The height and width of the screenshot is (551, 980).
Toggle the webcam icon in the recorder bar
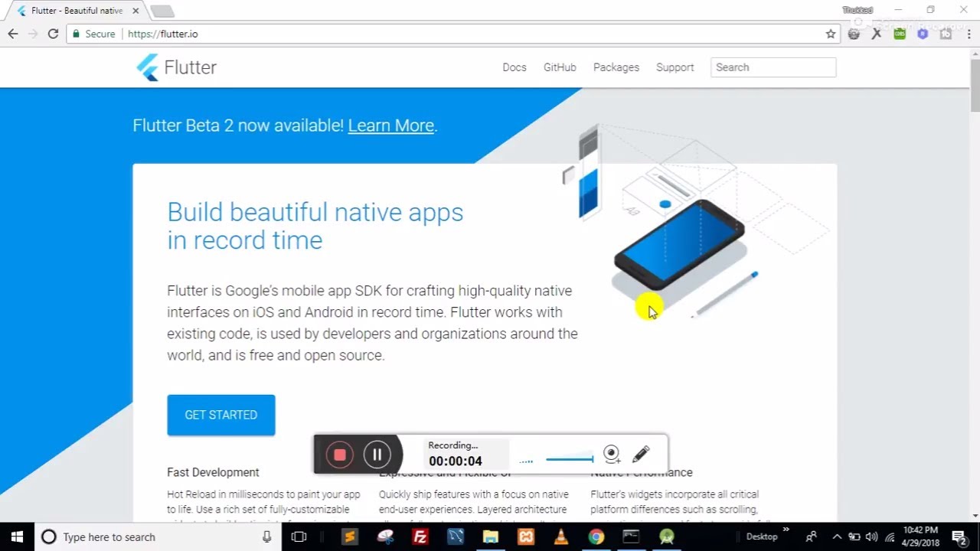[611, 455]
